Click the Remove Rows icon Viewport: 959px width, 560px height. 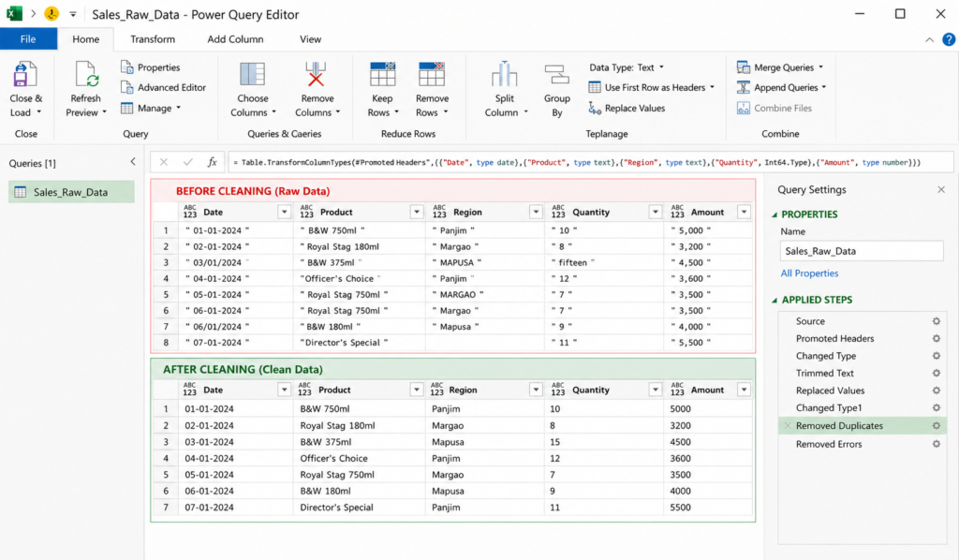431,75
